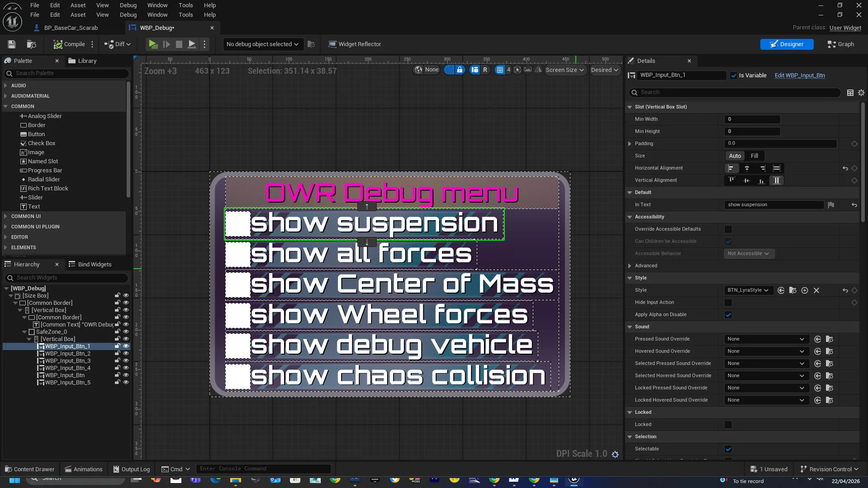Click the Details property matrix grid icon
Screen dimensions: 868x488
coord(850,93)
